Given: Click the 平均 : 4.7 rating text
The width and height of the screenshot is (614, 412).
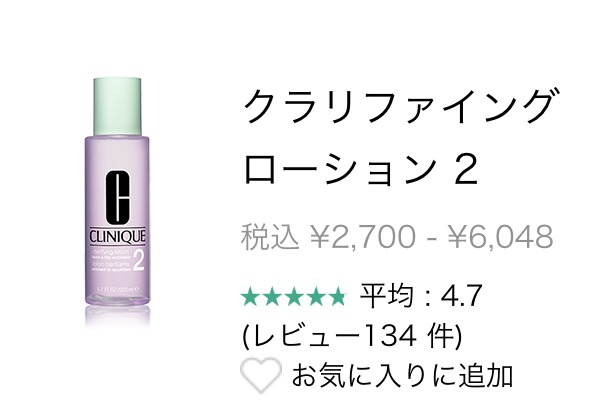Looking at the screenshot, I should (x=421, y=296).
